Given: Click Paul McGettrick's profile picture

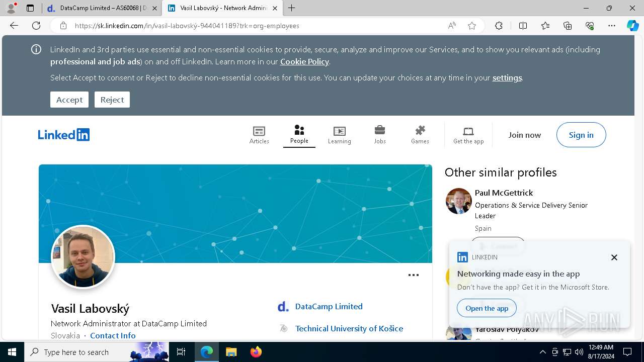Looking at the screenshot, I should coord(458,201).
